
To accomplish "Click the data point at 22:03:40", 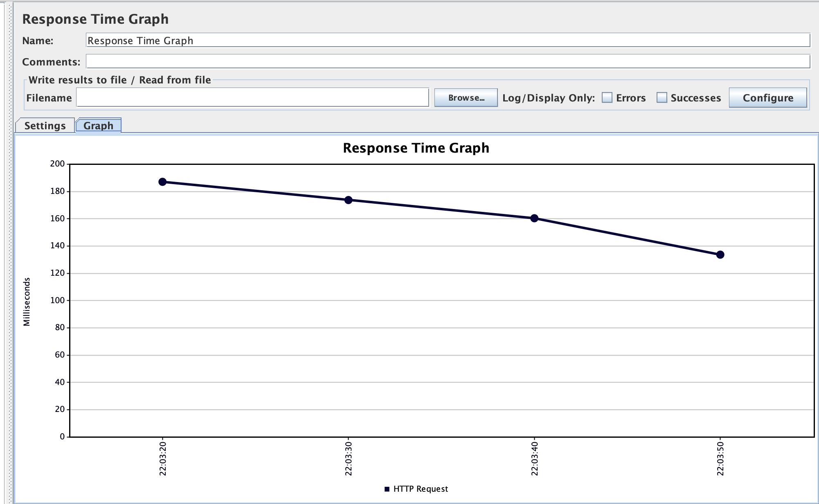I will [x=534, y=218].
